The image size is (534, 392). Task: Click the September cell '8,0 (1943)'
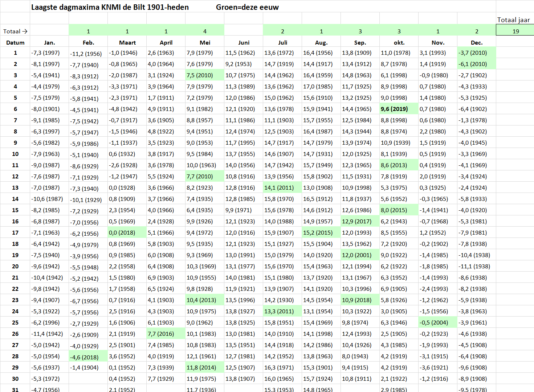pos(360,356)
